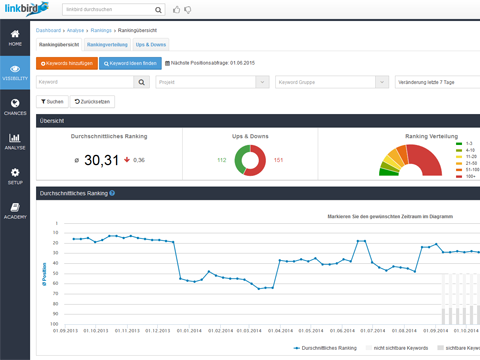The image size is (480, 360).
Task: Open the Veränderung letzte 7 Tage dropdown
Action: (437, 82)
